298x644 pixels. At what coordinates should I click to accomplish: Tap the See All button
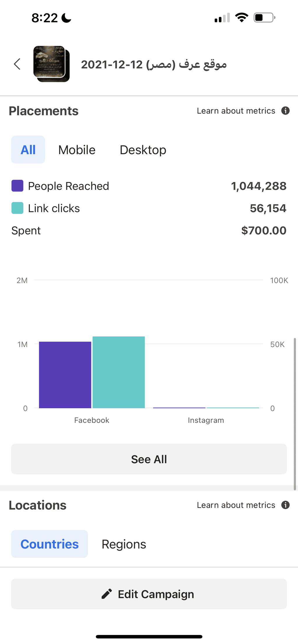[149, 459]
